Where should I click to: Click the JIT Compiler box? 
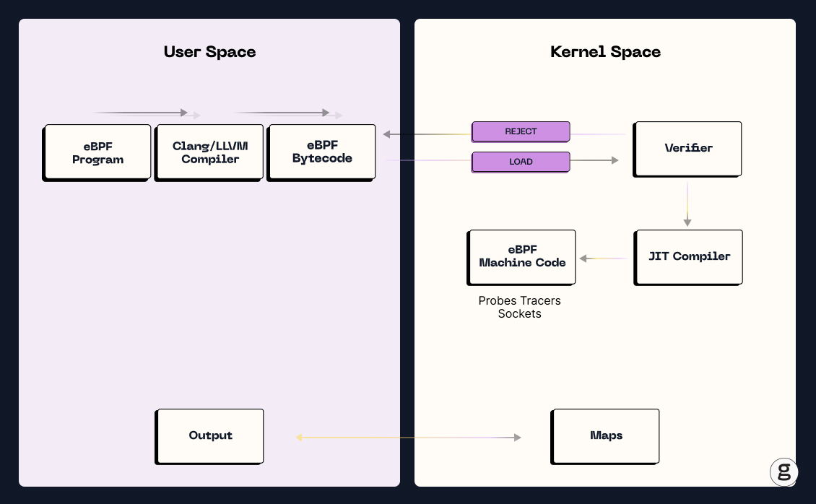688,258
